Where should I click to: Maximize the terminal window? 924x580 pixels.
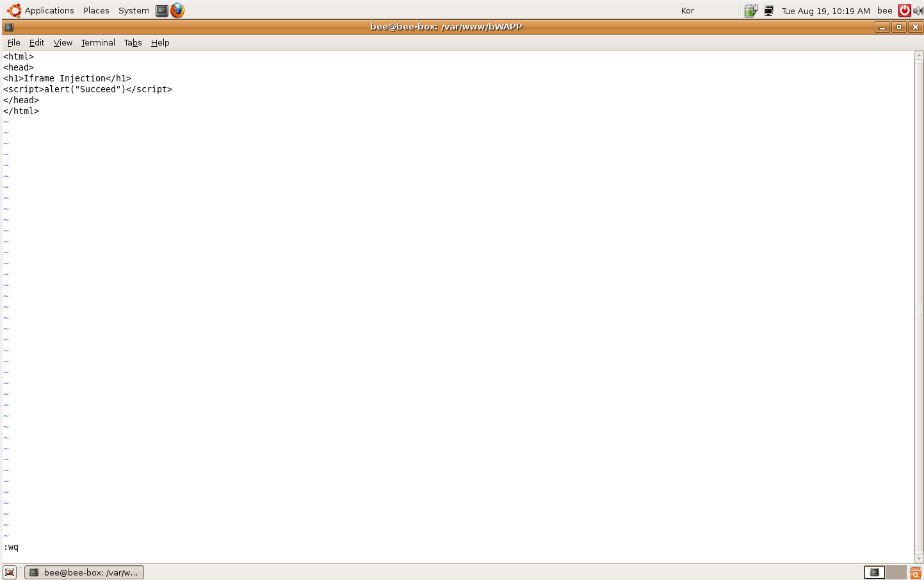click(x=899, y=27)
